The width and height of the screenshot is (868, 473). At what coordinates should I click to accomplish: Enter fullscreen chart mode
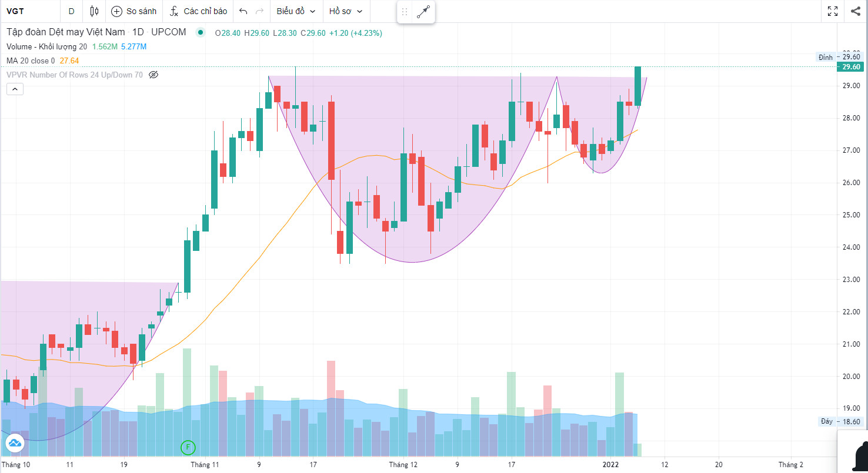tap(833, 11)
